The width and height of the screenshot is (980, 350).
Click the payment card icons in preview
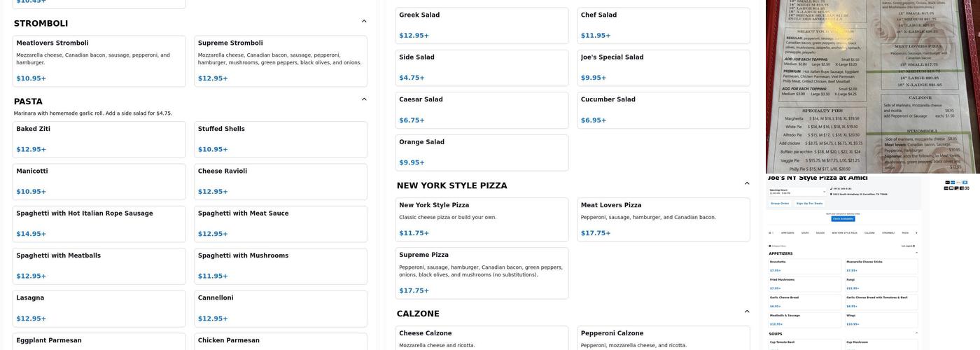click(955, 185)
